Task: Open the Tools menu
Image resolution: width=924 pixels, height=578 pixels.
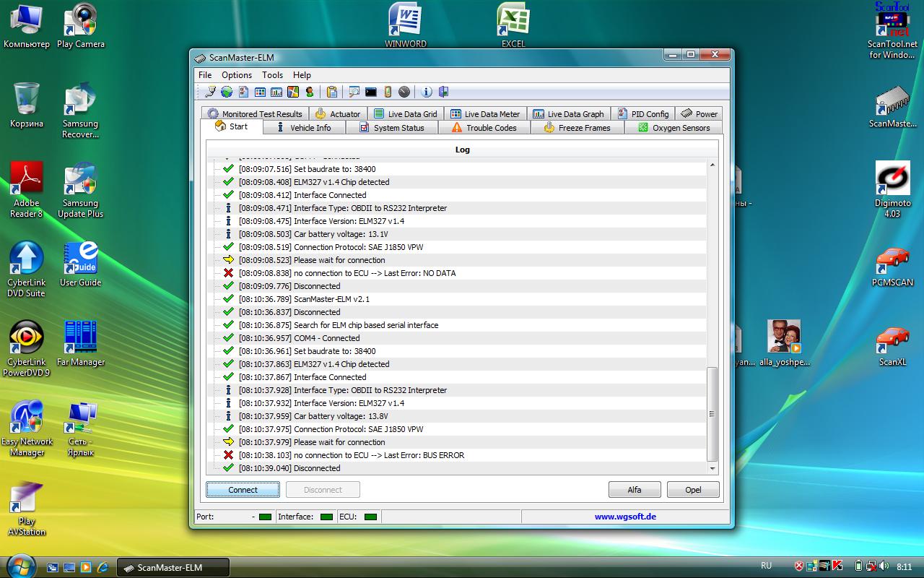Action: click(x=272, y=74)
